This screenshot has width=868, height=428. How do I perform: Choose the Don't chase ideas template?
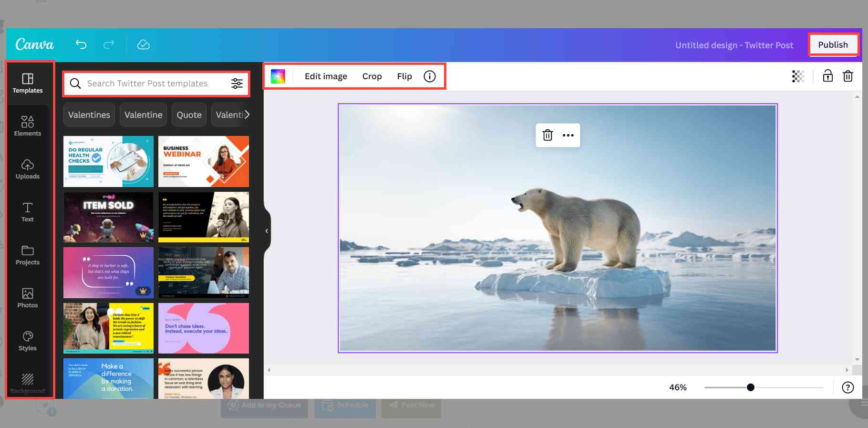click(204, 328)
